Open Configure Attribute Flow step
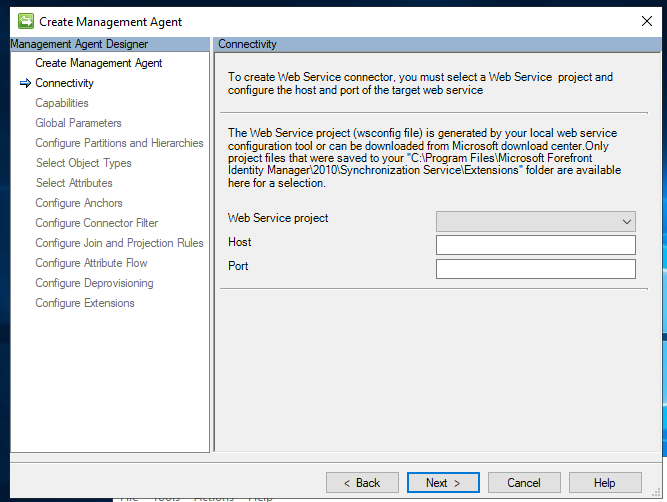Viewport: 667px width, 502px height. pos(91,263)
